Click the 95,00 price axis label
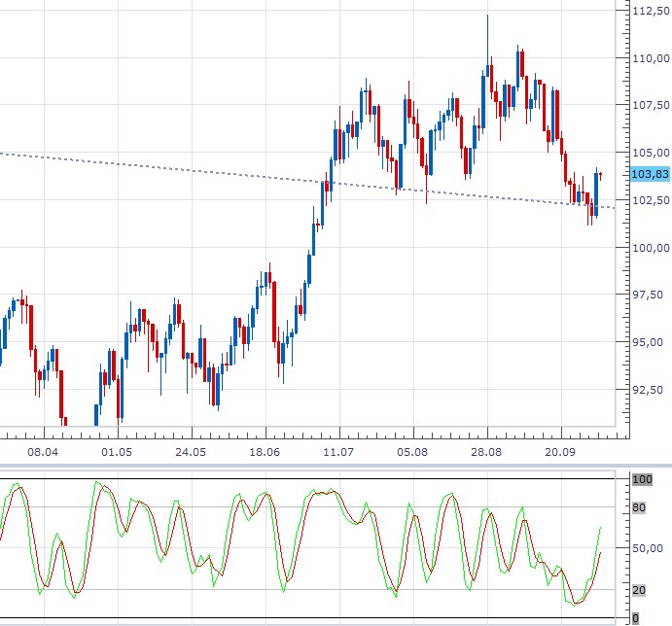The width and height of the screenshot is (672, 626). click(x=648, y=342)
